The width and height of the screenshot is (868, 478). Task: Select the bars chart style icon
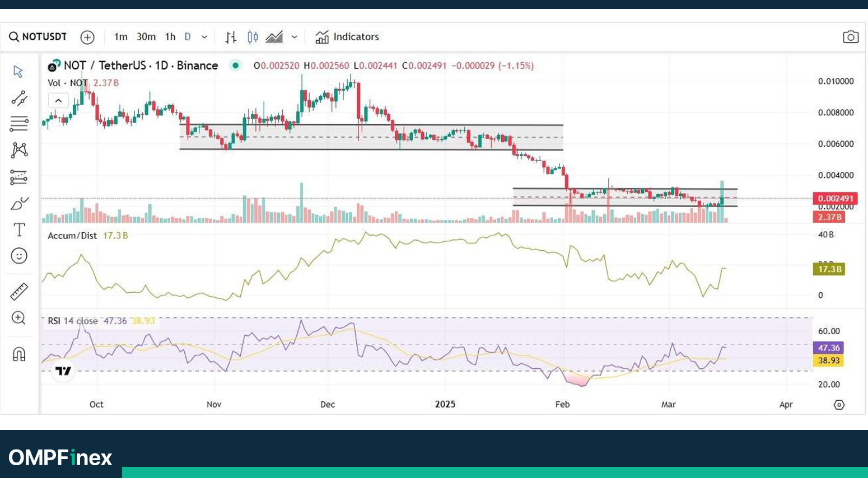pyautogui.click(x=231, y=38)
